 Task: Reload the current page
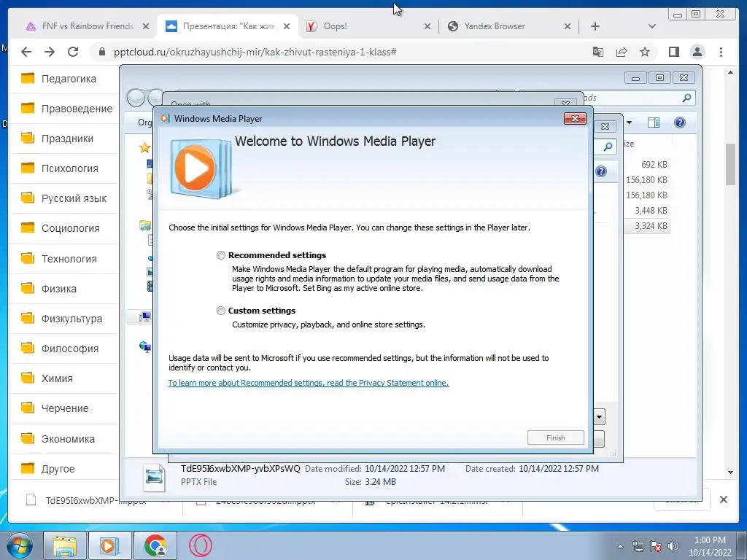73,52
